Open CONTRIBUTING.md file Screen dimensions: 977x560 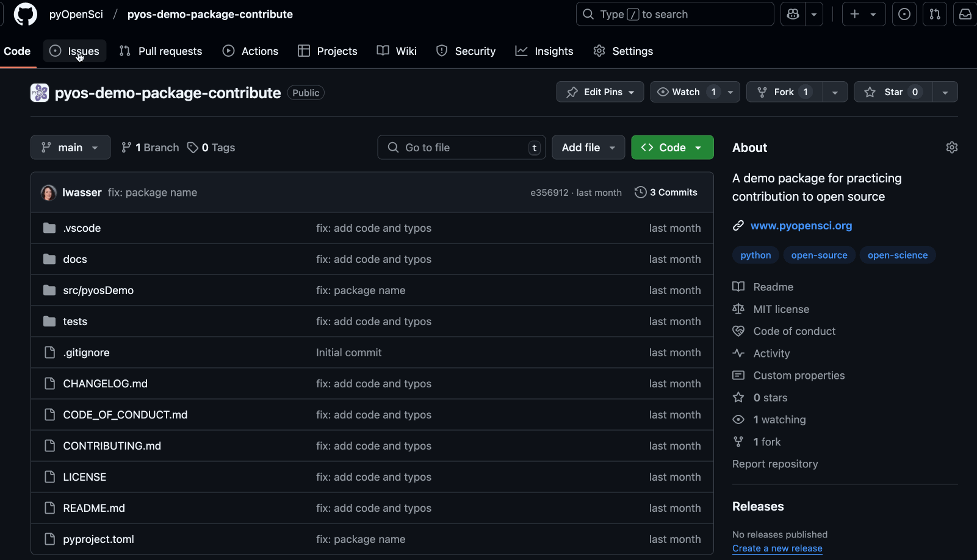coord(112,446)
